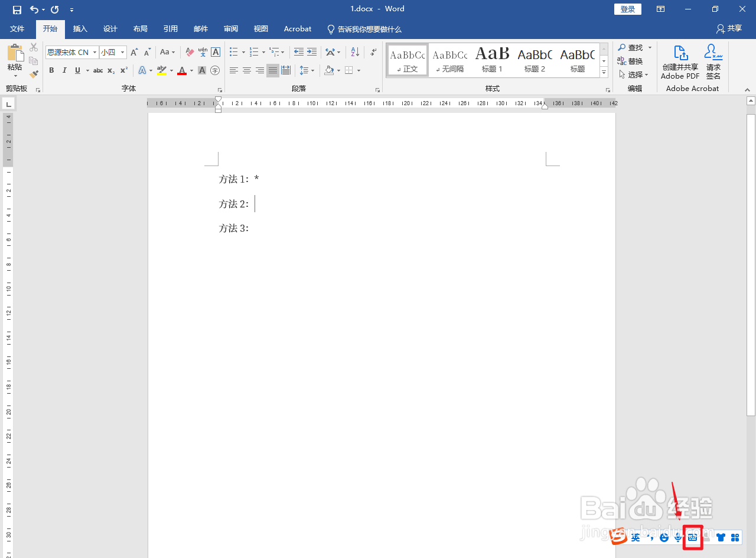The width and height of the screenshot is (756, 558).
Task: Click the vertical scrollbar up arrow
Action: click(x=751, y=101)
